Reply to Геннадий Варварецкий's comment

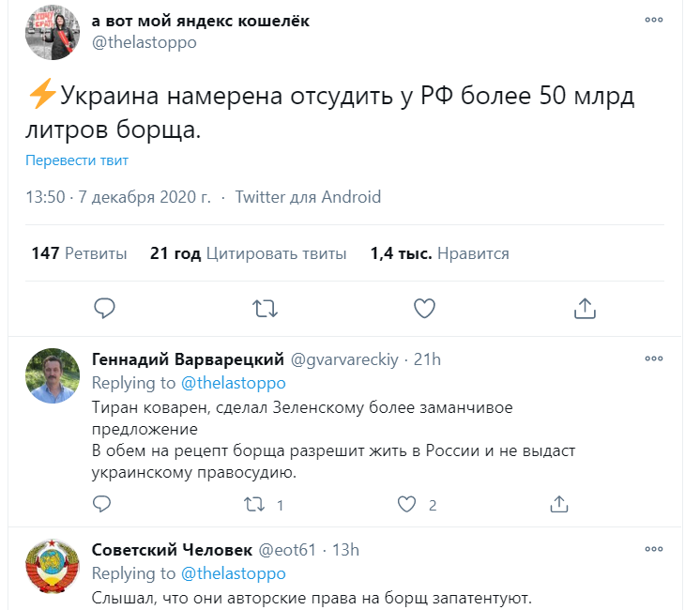coord(103,504)
